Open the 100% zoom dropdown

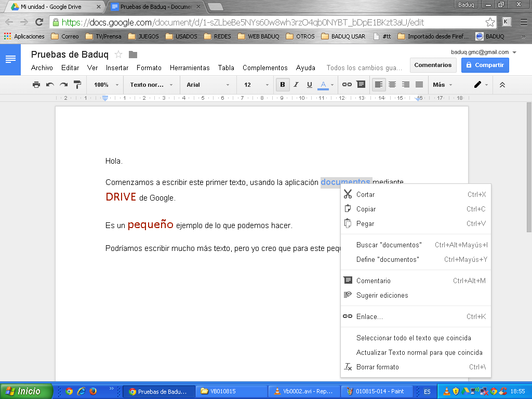coord(106,85)
